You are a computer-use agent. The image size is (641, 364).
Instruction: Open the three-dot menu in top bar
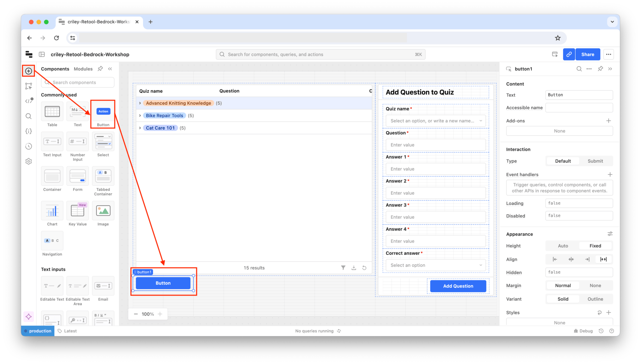click(x=609, y=54)
